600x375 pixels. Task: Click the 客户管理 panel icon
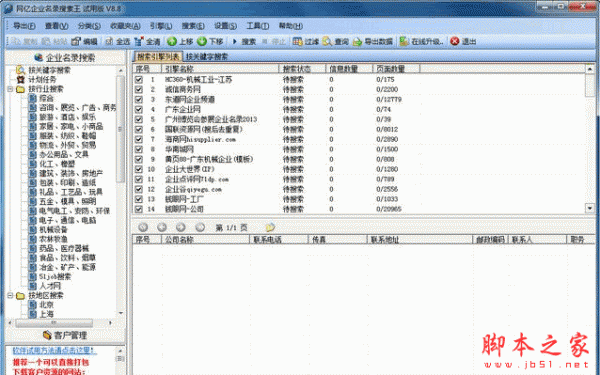coord(47,335)
